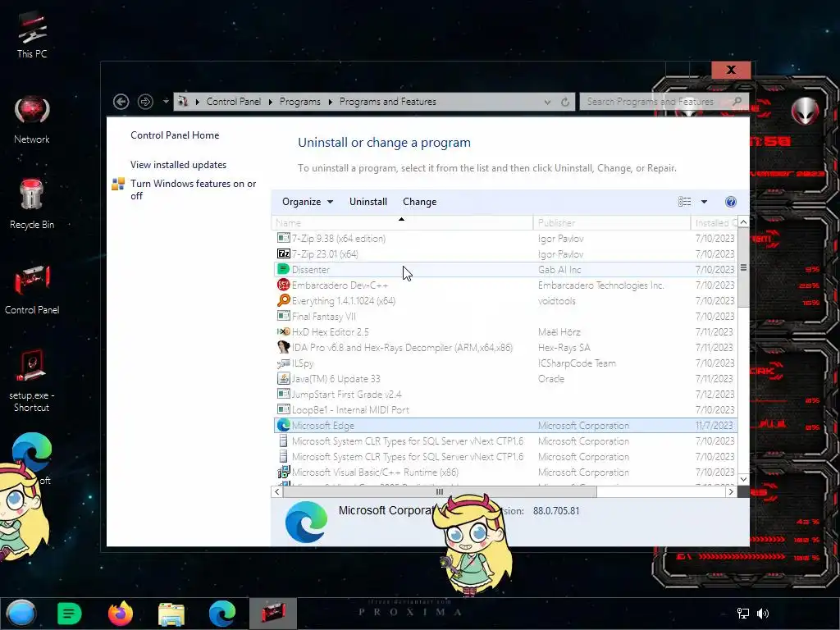Image resolution: width=840 pixels, height=630 pixels.
Task: Go to Programs in the breadcrumb
Action: click(x=300, y=102)
